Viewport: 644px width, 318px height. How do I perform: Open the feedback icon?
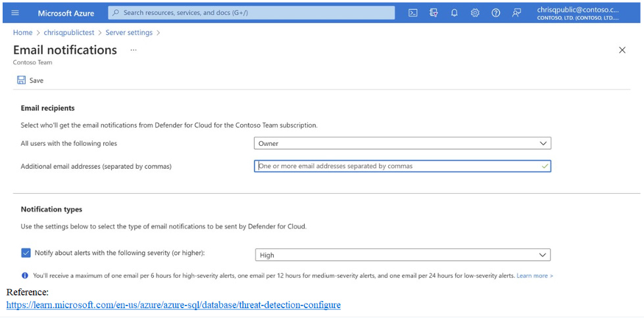pyautogui.click(x=516, y=12)
